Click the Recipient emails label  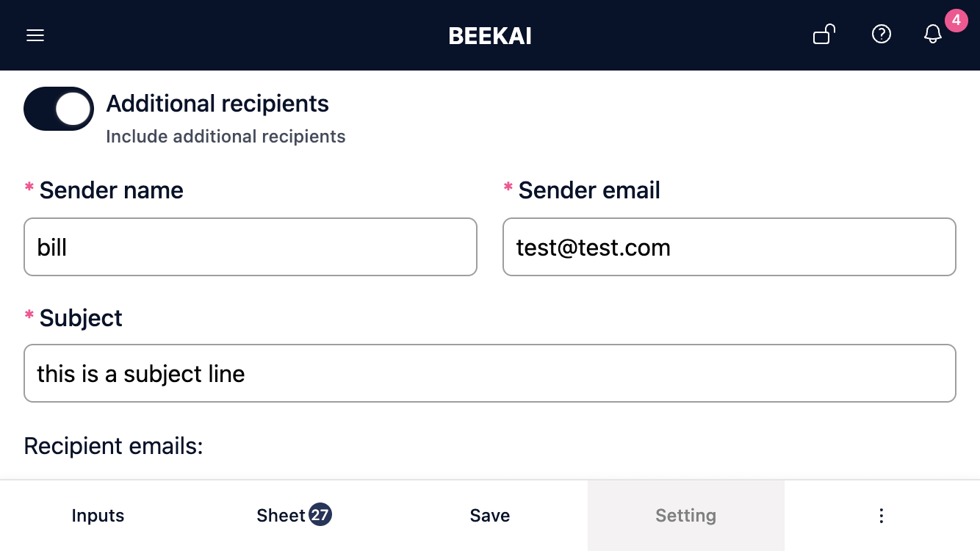(x=113, y=446)
